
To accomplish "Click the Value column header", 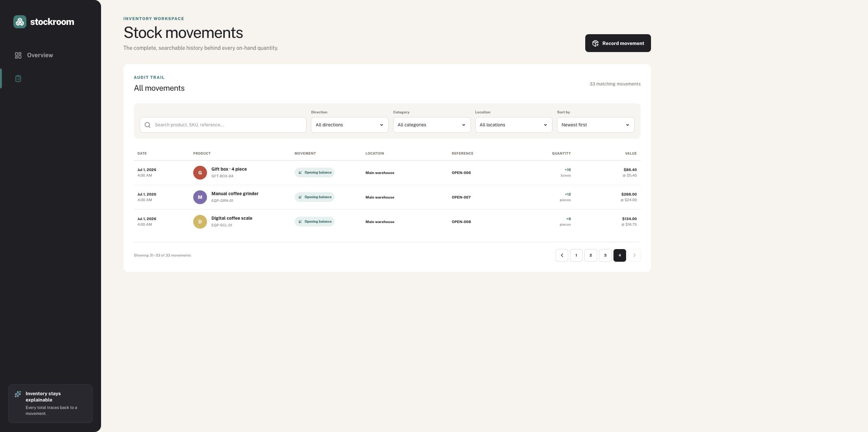I will point(631,154).
